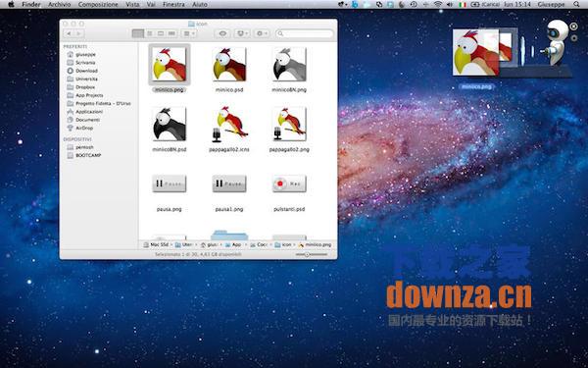Go forward with the Finder forward arrow
588x368 pixels.
(x=78, y=33)
